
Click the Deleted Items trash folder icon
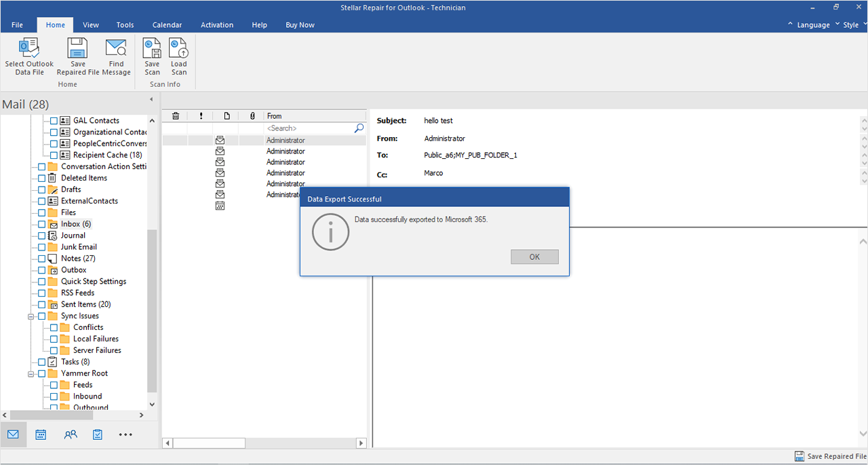(x=53, y=178)
